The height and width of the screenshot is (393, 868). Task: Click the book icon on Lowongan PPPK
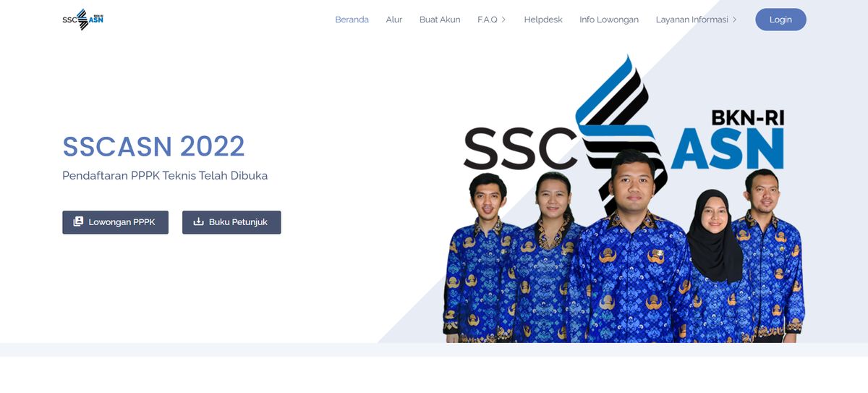pos(78,222)
